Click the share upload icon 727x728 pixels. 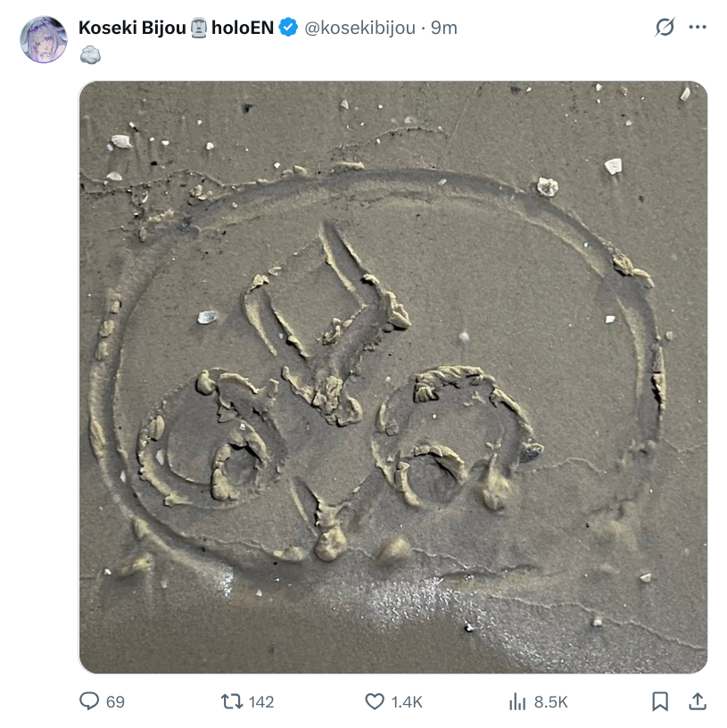tap(698, 701)
